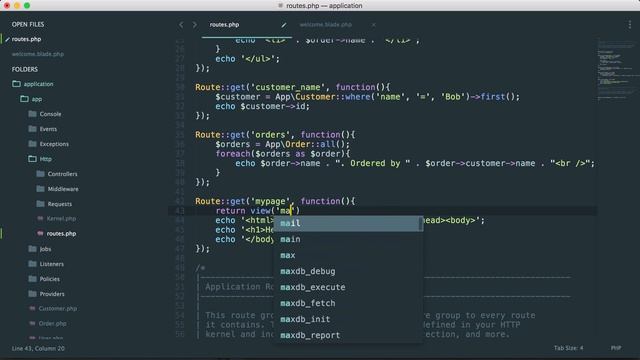640x360 pixels.
Task: Expand the Requests folder
Action: pyautogui.click(x=60, y=204)
